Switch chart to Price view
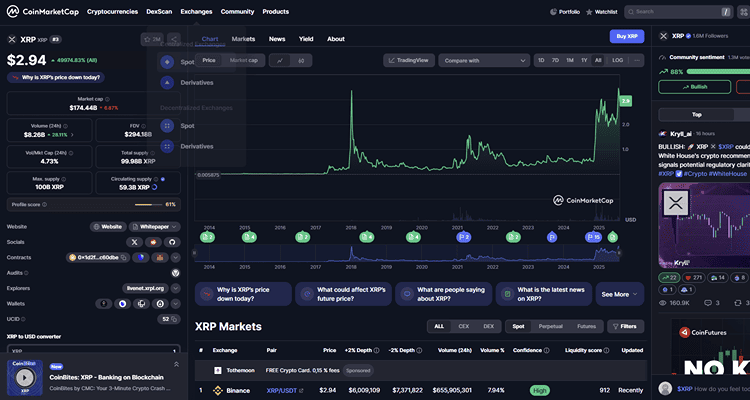The image size is (750, 400). click(x=209, y=60)
